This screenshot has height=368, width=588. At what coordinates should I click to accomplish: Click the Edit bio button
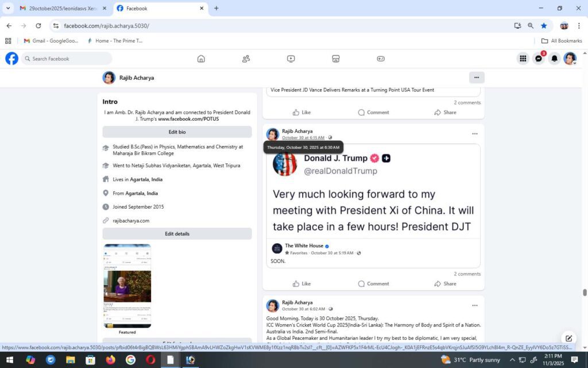(x=177, y=132)
